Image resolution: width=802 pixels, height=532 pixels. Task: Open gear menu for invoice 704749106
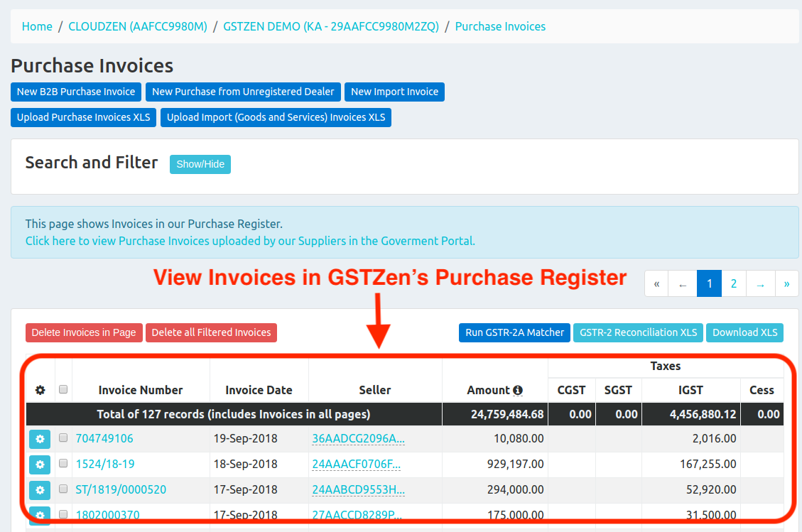point(39,439)
